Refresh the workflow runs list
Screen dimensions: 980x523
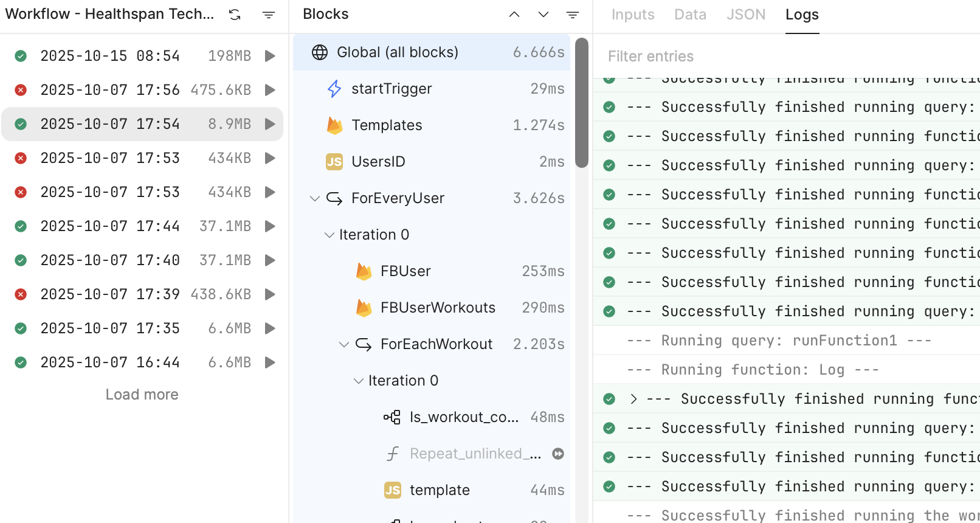tap(235, 15)
